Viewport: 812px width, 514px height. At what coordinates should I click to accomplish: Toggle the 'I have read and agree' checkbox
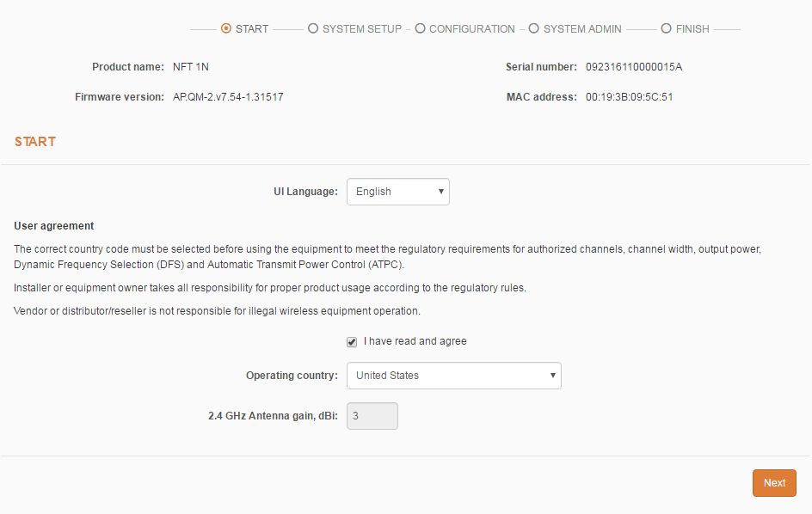pos(352,342)
